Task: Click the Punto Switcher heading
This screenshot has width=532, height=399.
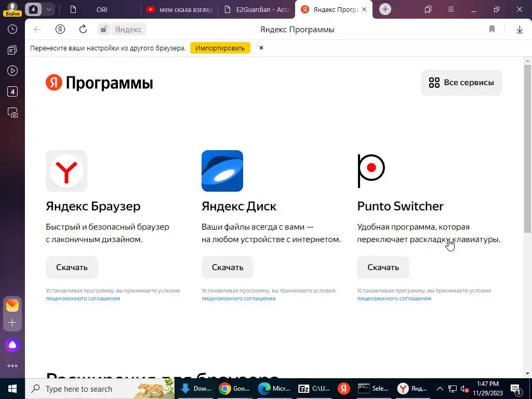Action: click(401, 206)
